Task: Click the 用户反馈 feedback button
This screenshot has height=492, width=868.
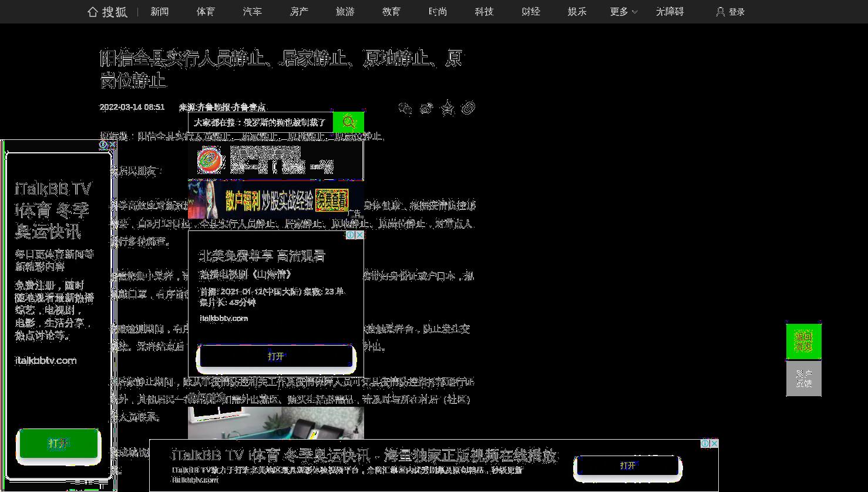Action: point(803,379)
